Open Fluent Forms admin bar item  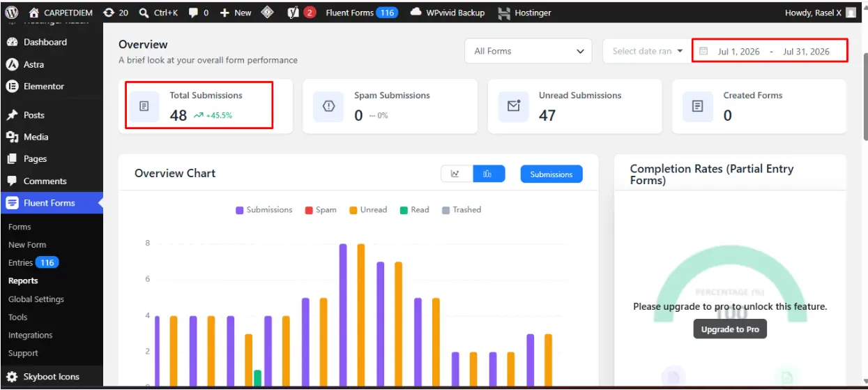[361, 13]
